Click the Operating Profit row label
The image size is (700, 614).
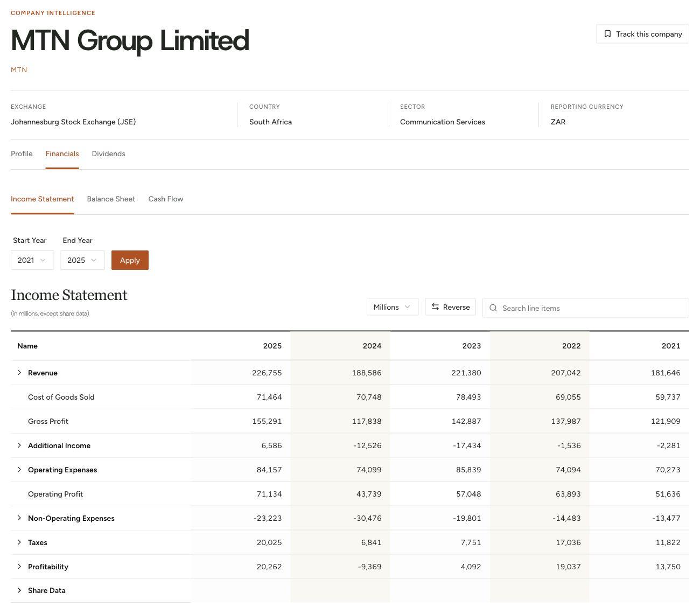pos(55,494)
